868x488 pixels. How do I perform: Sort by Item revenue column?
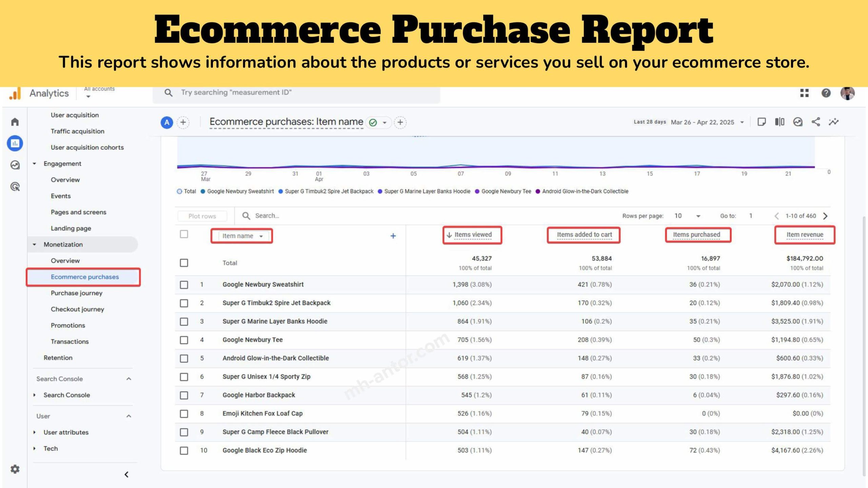click(805, 235)
